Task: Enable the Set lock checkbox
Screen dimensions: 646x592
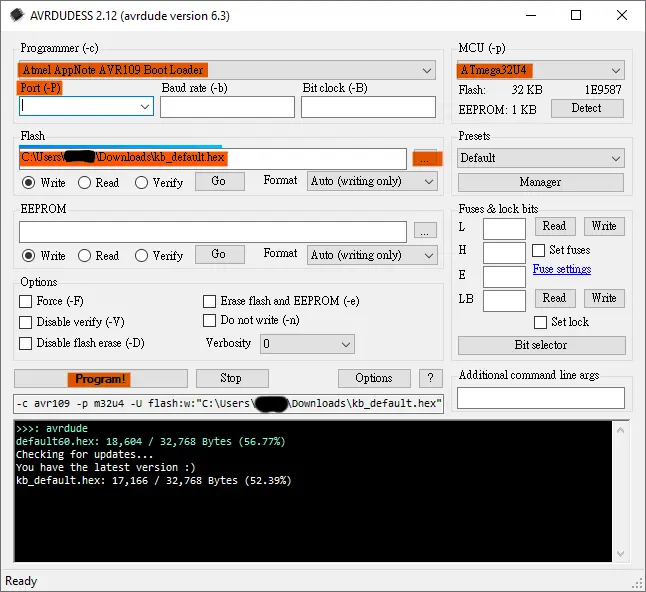Action: 540,322
